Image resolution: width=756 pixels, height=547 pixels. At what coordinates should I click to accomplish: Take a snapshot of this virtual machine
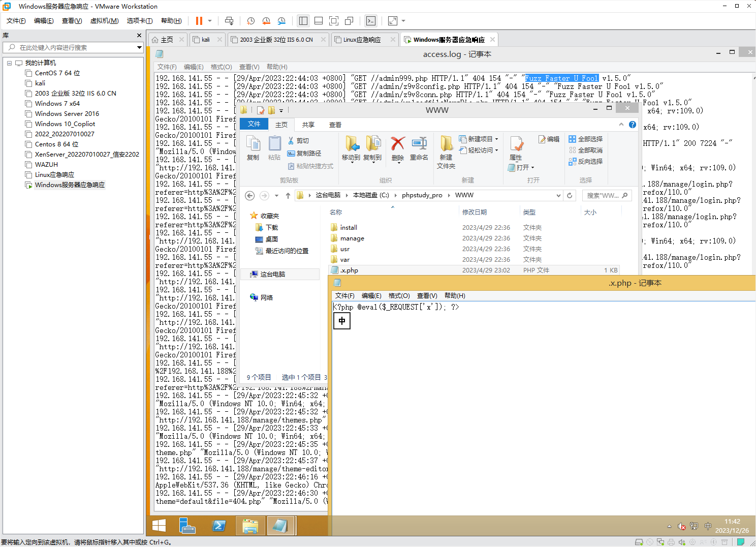250,21
